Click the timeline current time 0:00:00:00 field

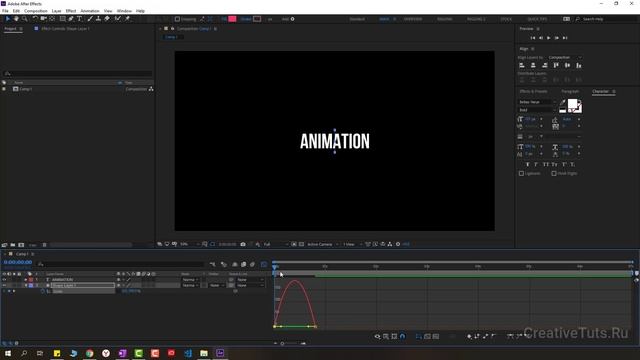coord(18,262)
